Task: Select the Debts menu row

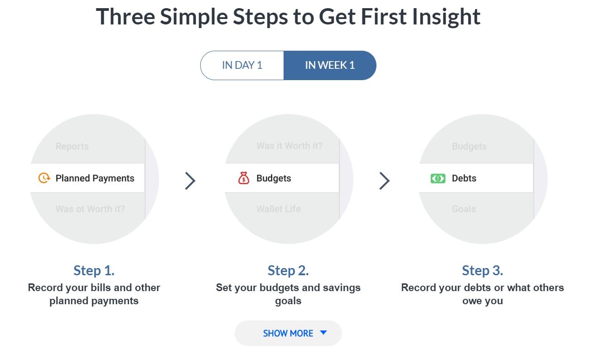Action: click(x=476, y=178)
